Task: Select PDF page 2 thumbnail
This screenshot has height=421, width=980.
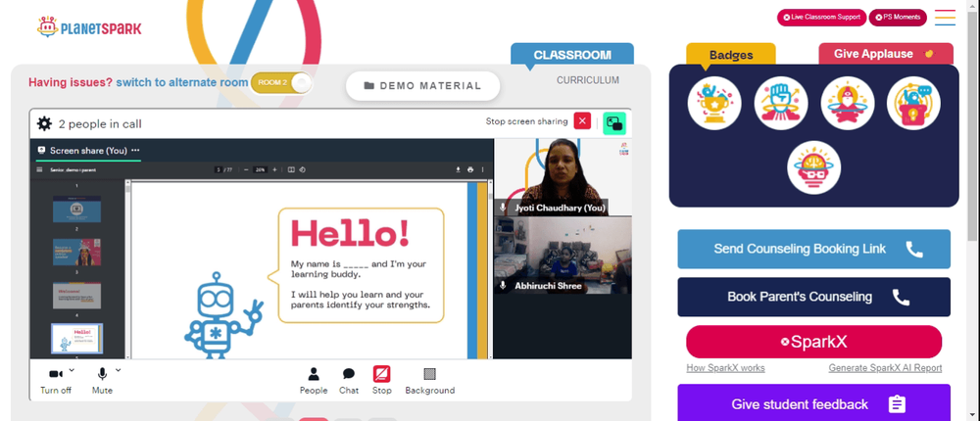Action: coord(76,252)
